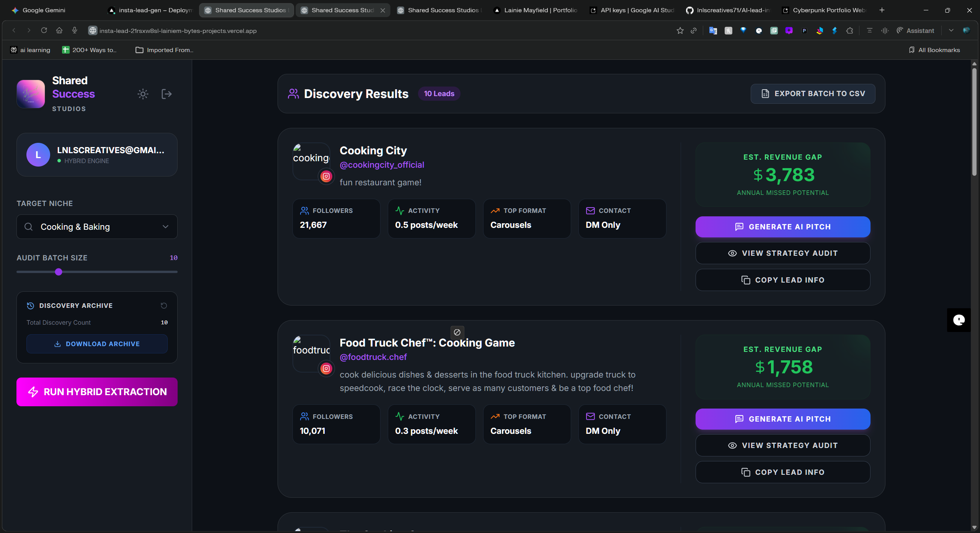Open the @foodtruck.chef profile link
Image resolution: width=980 pixels, height=533 pixels.
coord(373,357)
